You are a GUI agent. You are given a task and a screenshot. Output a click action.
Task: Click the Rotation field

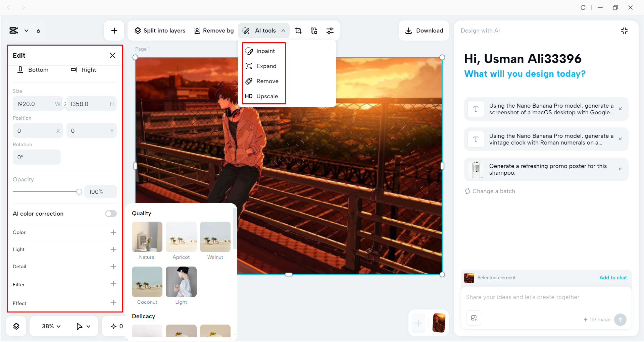[x=37, y=157]
